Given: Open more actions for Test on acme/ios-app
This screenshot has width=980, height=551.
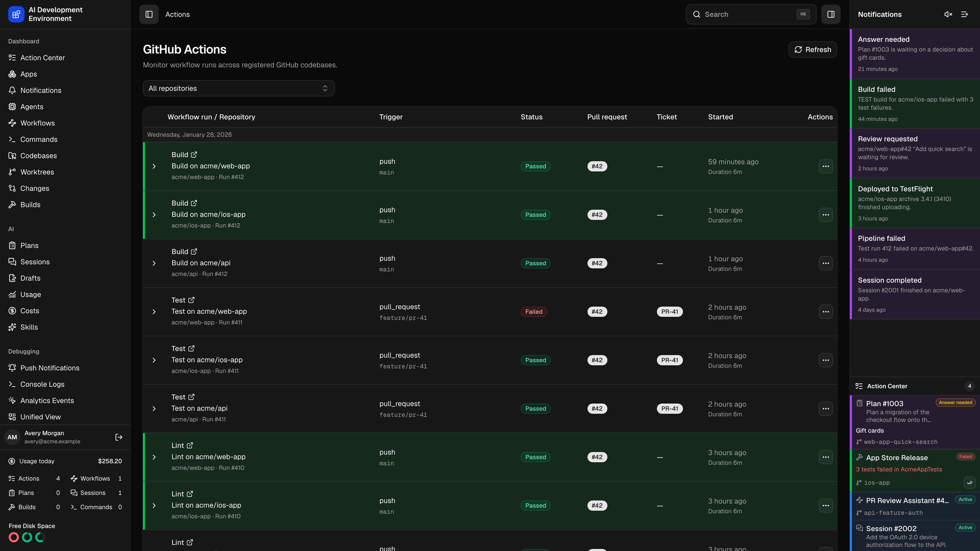Looking at the screenshot, I should pos(826,360).
